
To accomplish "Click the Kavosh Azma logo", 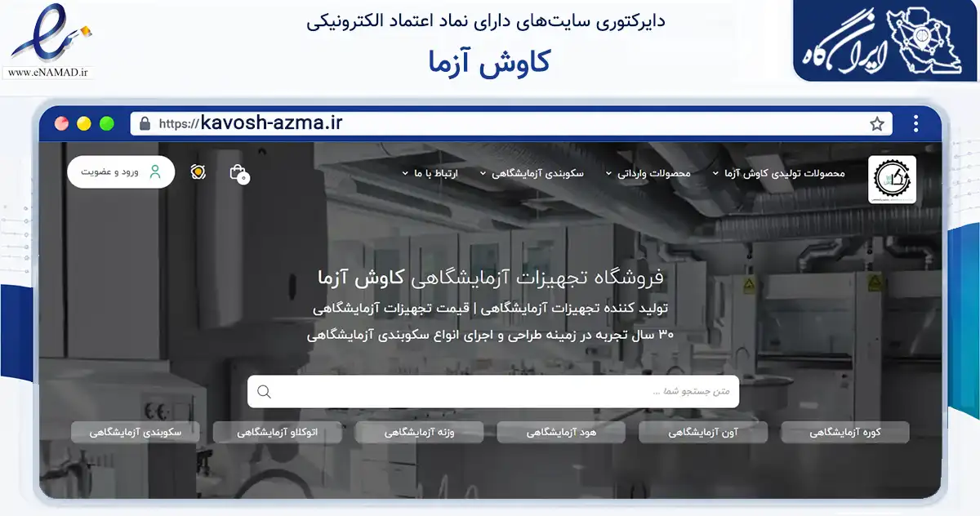I will pyautogui.click(x=892, y=179).
